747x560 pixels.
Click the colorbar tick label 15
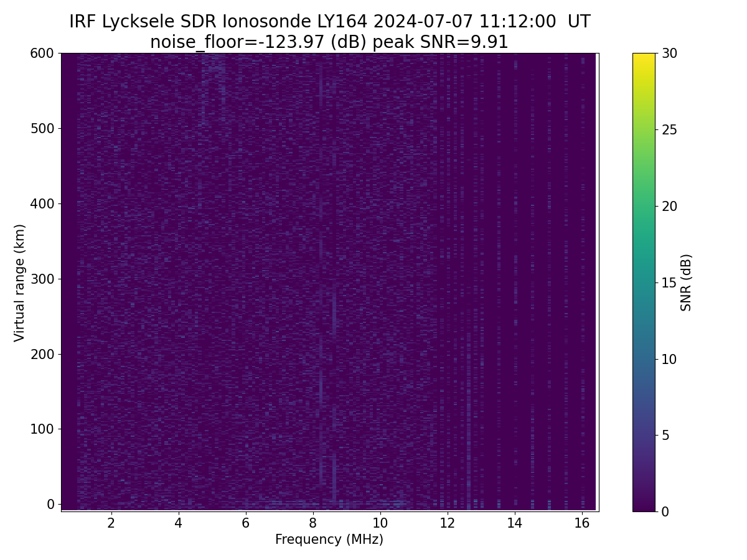pos(669,282)
